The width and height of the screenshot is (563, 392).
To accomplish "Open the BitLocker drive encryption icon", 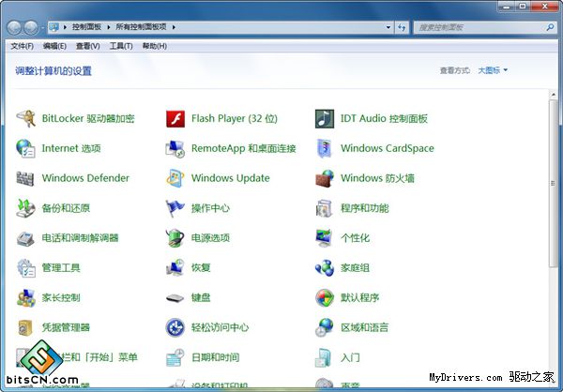I will click(26, 118).
